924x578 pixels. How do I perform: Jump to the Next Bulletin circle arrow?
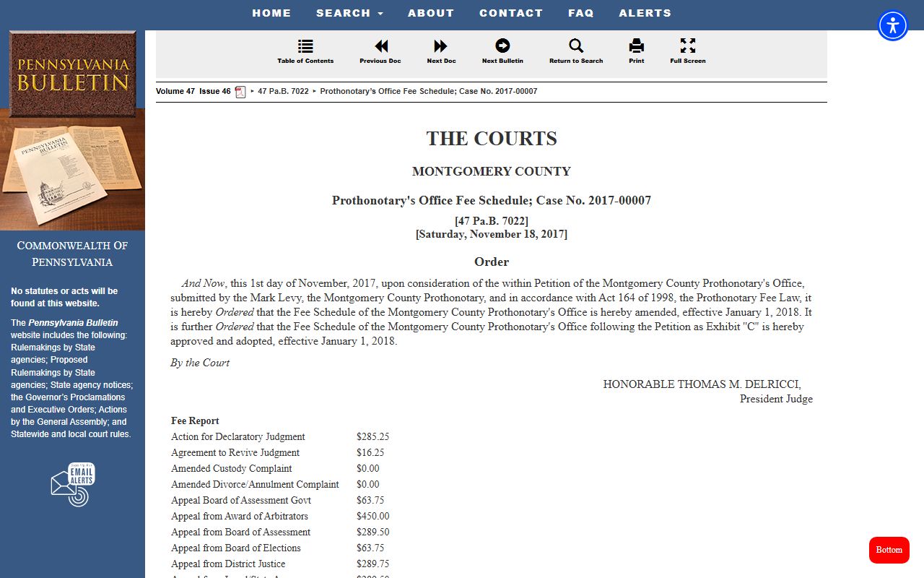click(x=502, y=46)
